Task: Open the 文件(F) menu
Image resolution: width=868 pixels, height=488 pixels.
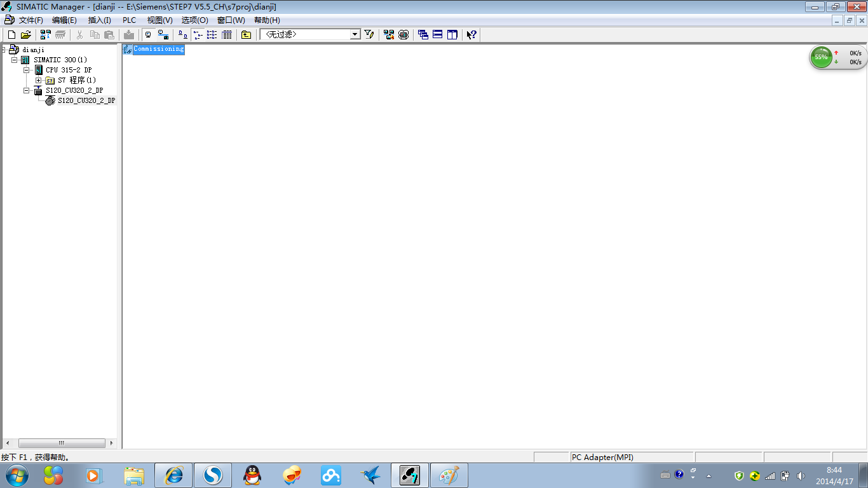Action: point(31,20)
